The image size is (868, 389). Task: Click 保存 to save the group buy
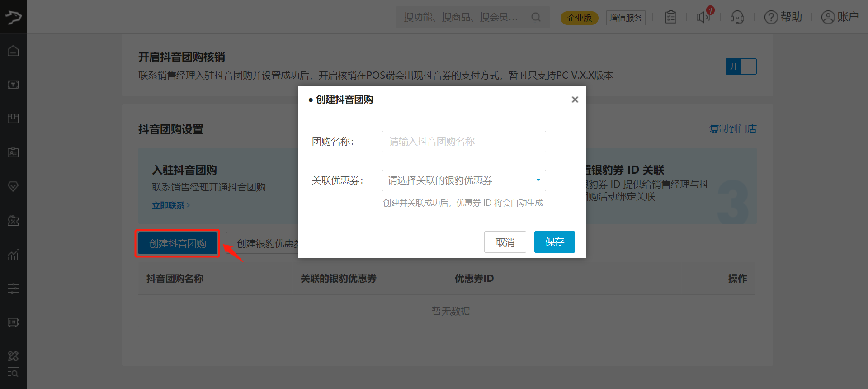(555, 242)
